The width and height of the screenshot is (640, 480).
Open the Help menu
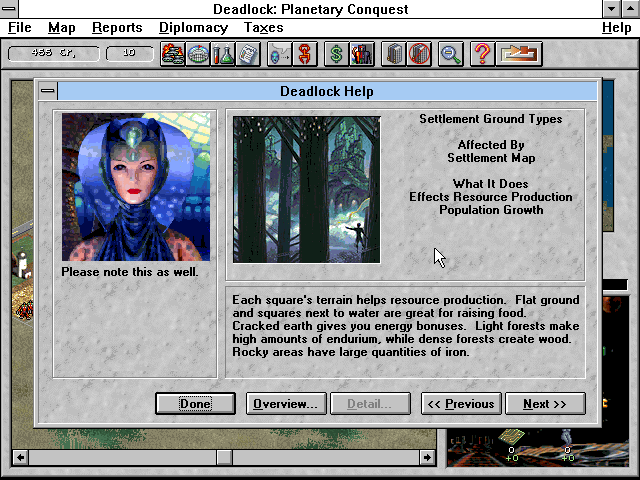(617, 27)
